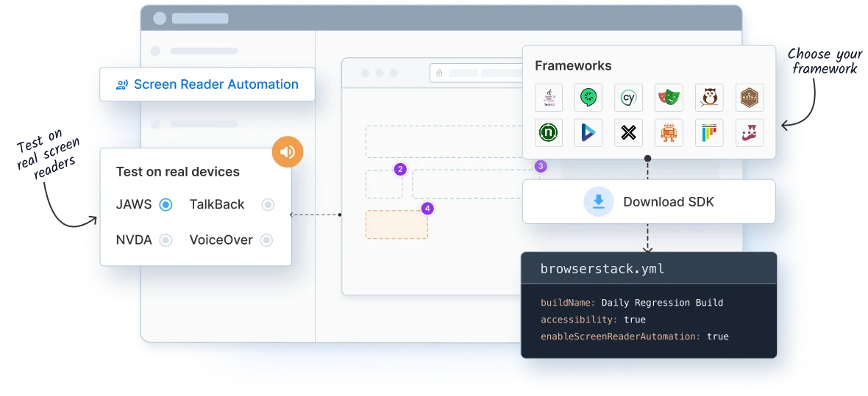Click the purple marker numbered 4
The height and width of the screenshot is (396, 868).
(x=427, y=209)
